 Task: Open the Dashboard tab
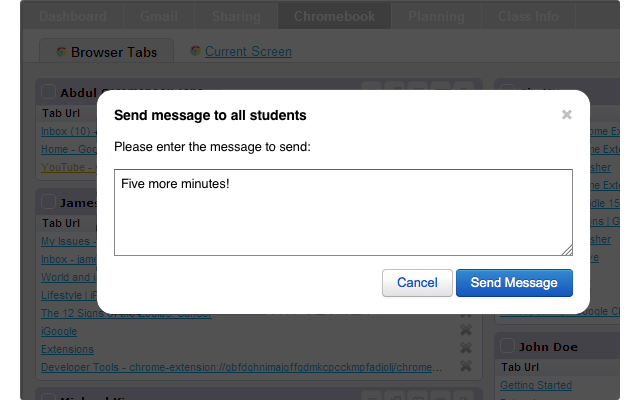coord(73,16)
